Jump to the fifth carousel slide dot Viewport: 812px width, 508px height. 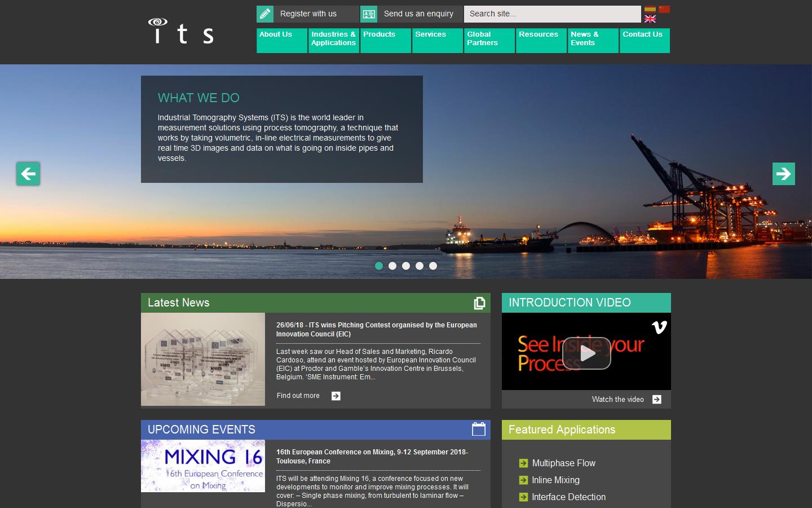(x=433, y=266)
